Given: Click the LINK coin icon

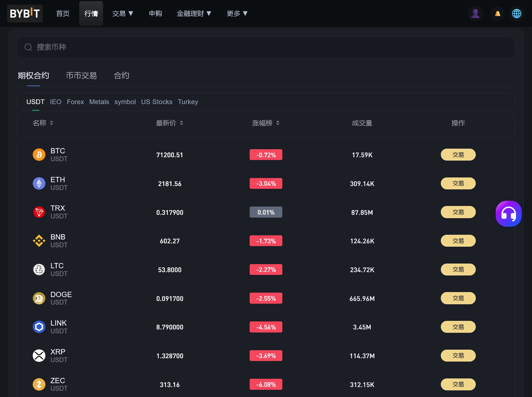Looking at the screenshot, I should click(x=39, y=327).
